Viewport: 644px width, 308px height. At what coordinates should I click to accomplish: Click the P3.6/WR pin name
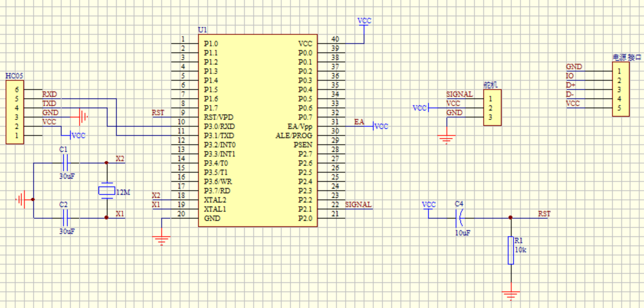(218, 181)
